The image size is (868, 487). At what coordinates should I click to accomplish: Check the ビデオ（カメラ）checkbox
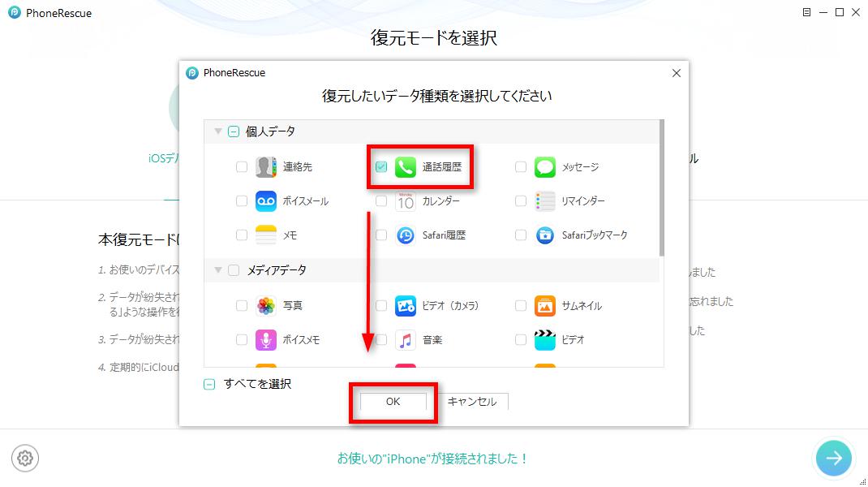tap(380, 305)
